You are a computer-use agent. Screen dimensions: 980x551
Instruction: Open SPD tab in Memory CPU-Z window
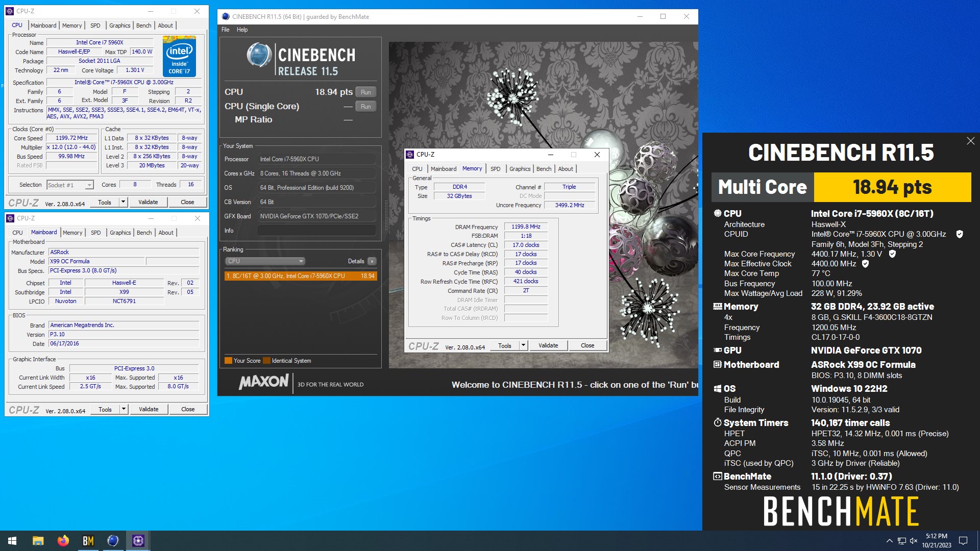pyautogui.click(x=495, y=169)
